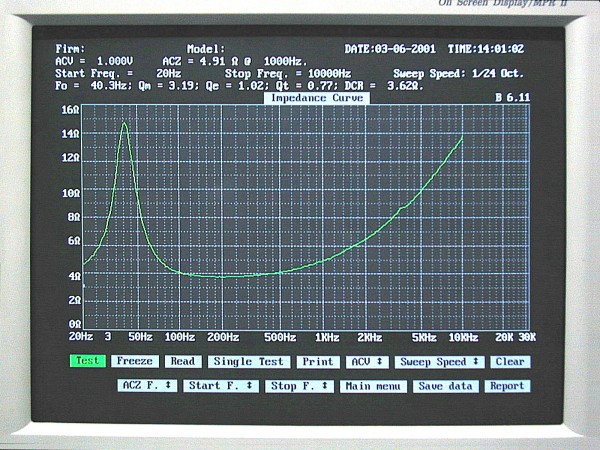Freeze the impedance sweep display
This screenshot has width=600, height=450.
click(135, 361)
